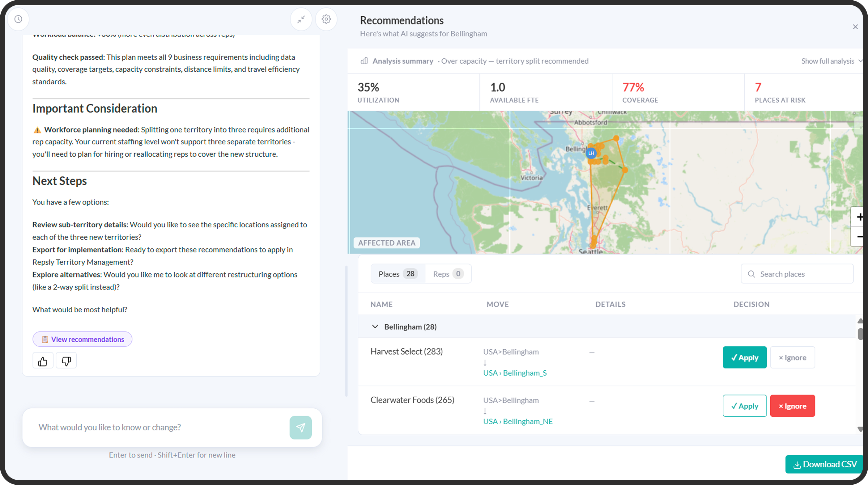This screenshot has width=868, height=485.
Task: Send message with paper plane icon
Action: [x=300, y=428]
